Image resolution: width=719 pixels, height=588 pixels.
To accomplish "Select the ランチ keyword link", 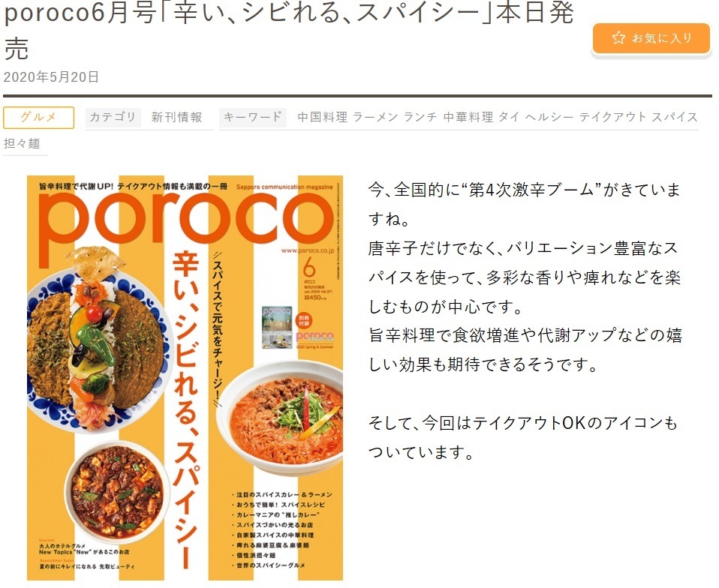I will click(x=420, y=117).
